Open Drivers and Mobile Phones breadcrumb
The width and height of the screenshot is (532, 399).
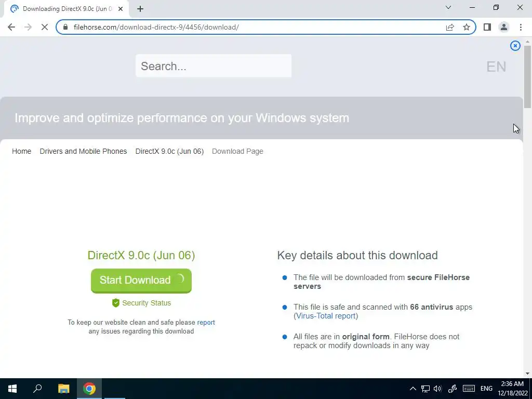tap(83, 151)
